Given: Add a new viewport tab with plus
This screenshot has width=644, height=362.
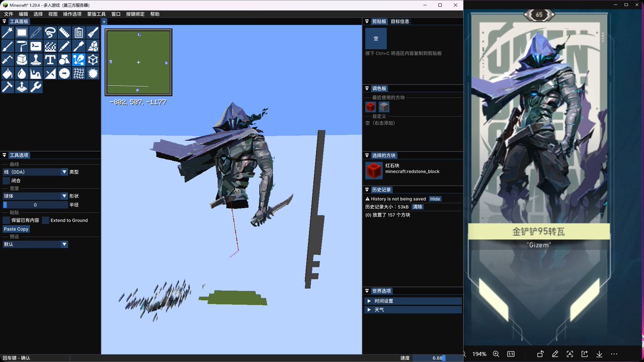Looking at the screenshot, I should pos(104,21).
